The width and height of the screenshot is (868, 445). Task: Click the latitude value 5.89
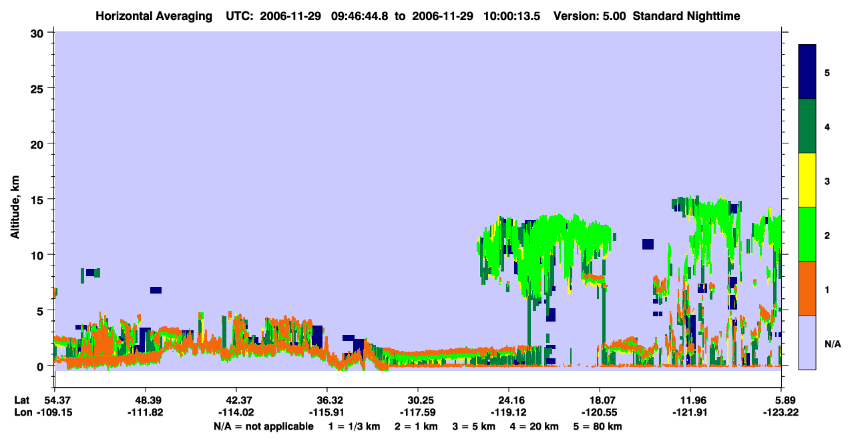tap(784, 400)
